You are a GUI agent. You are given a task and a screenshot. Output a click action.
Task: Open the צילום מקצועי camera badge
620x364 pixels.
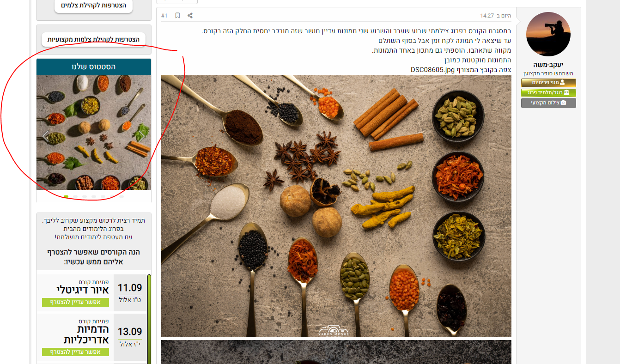pos(548,103)
